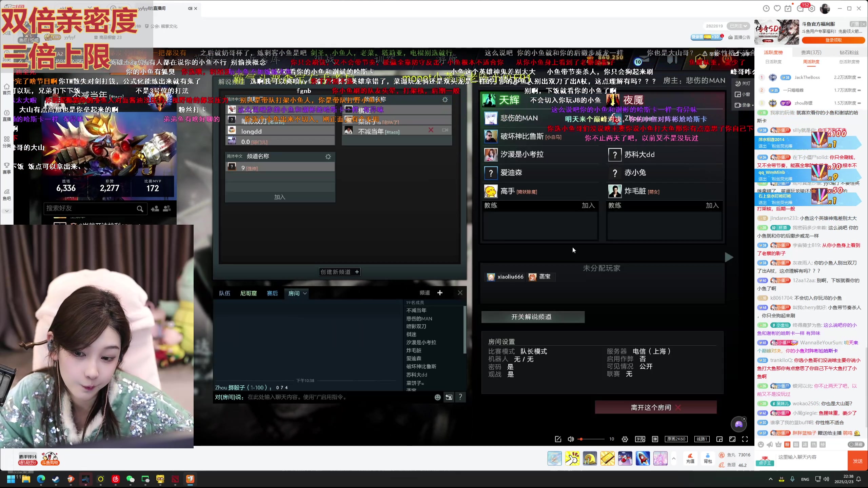Image resolution: width=868 pixels, height=488 pixels.
Task: Go to 首页 home in left sidebar
Action: tap(7, 89)
